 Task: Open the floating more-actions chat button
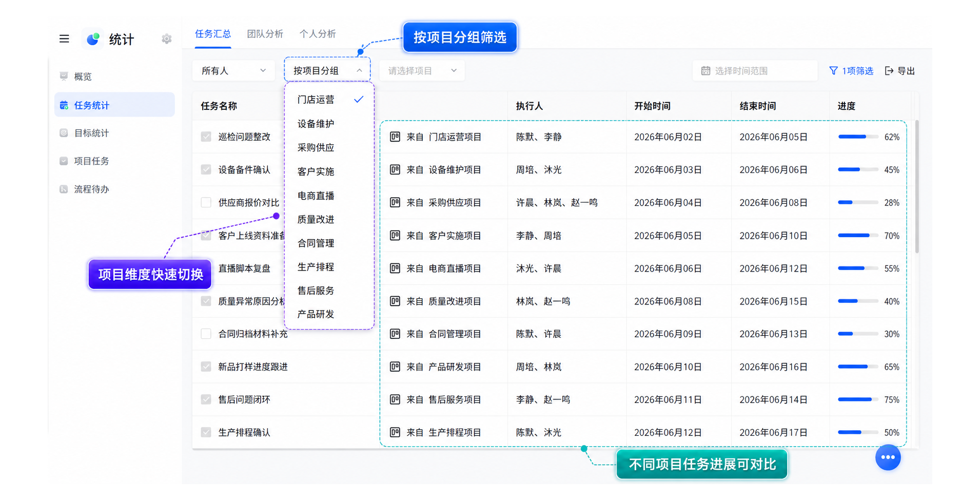click(888, 457)
